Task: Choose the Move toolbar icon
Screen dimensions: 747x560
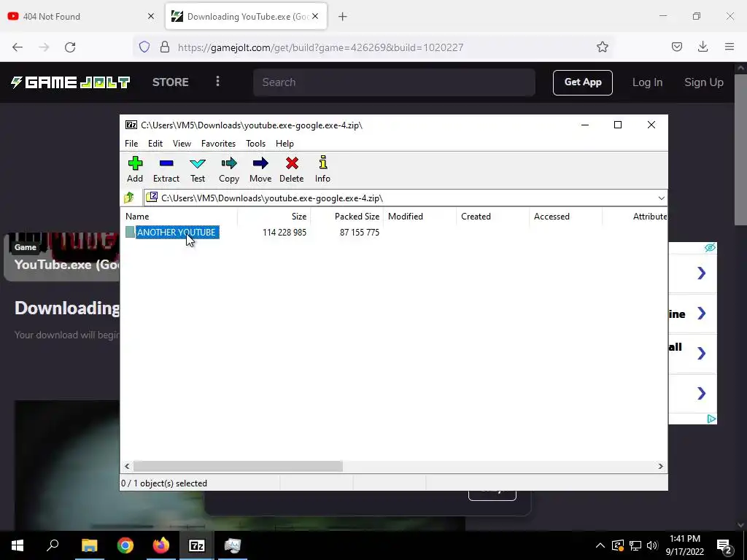Action: [x=260, y=169]
